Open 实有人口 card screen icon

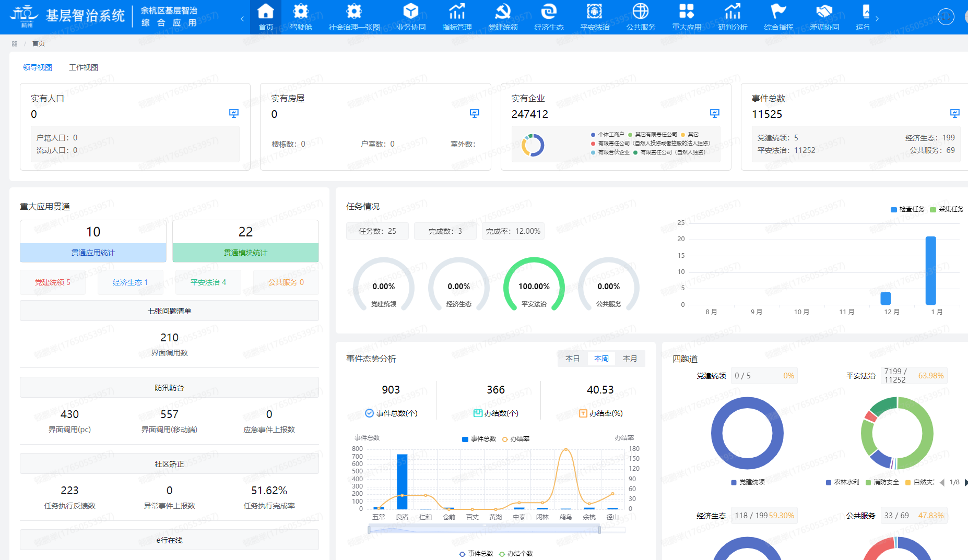[x=234, y=113]
